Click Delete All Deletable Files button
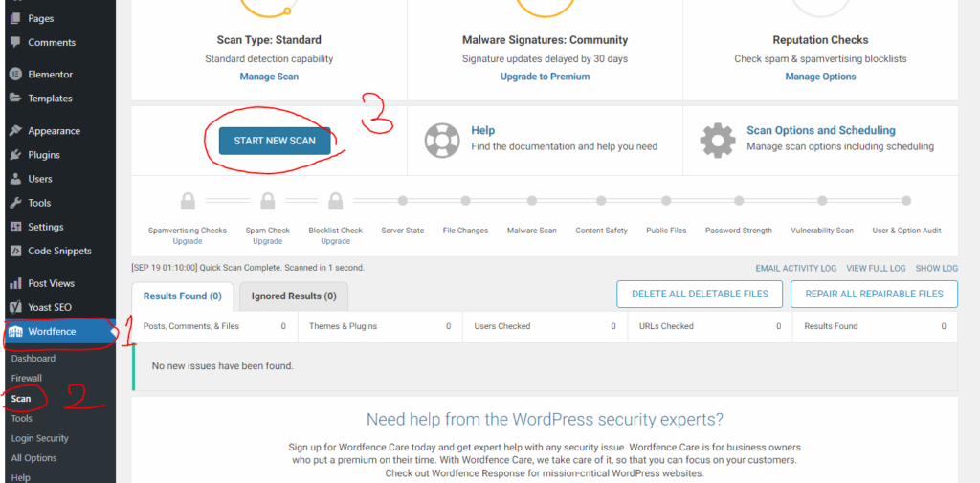Viewport: 980px width, 483px height. [x=700, y=294]
